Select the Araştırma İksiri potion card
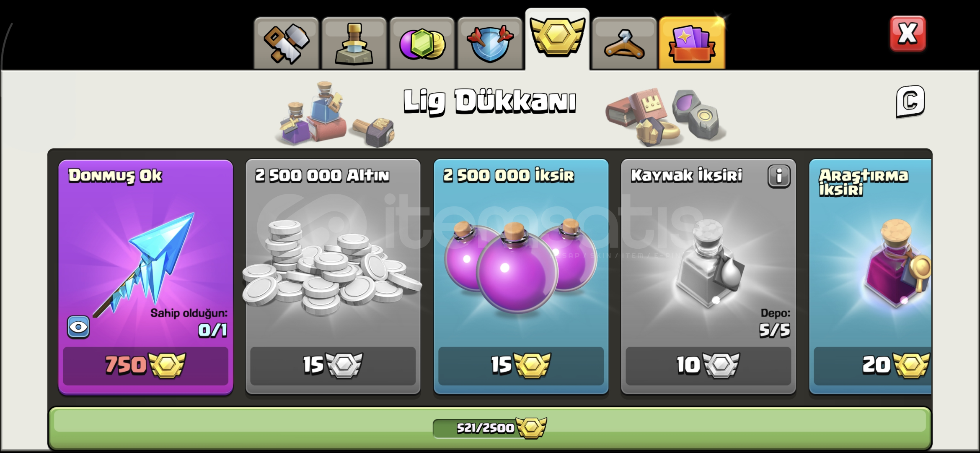Screen dimensions: 980x453 871,276
